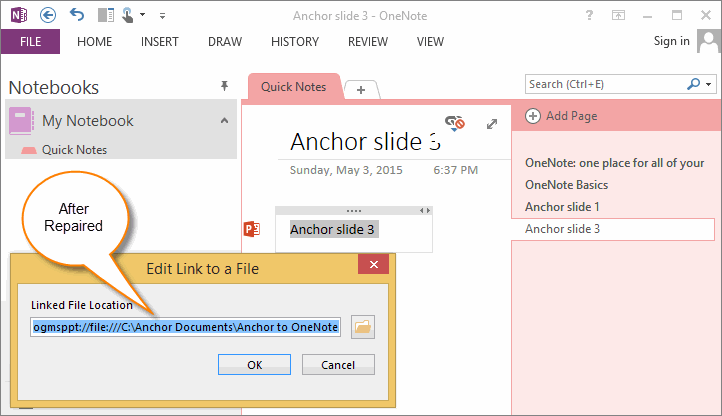Screen dimensions: 722x416
Task: Toggle Touch/Mouse mode
Action: click(x=128, y=15)
